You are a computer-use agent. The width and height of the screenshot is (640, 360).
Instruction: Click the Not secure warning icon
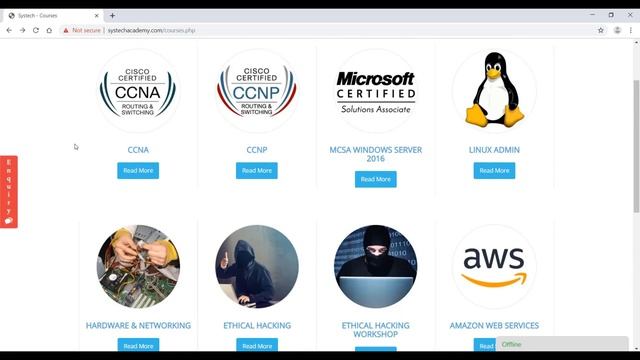point(66,30)
